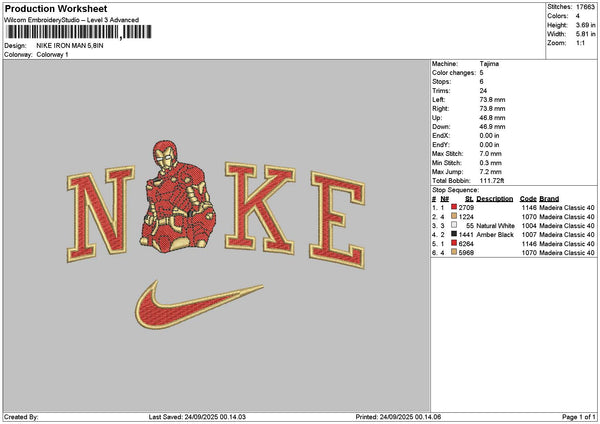Click the 'Page 1 of 1' footer text
The height and width of the screenshot is (424, 600).
[579, 417]
